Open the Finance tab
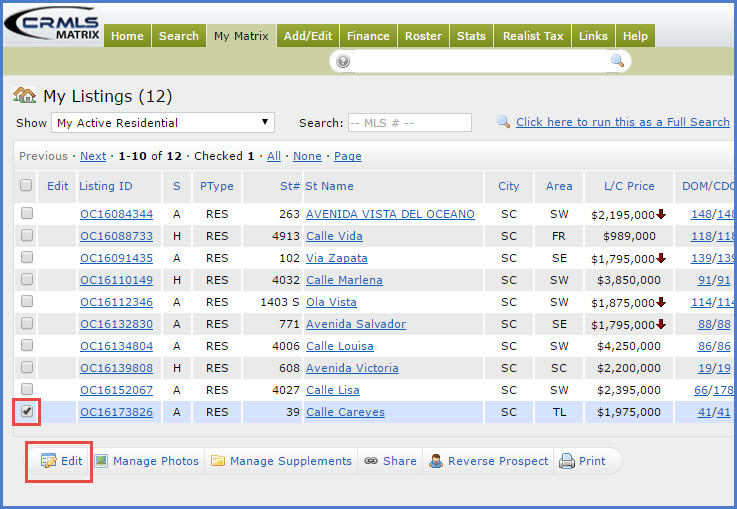 coord(368,36)
